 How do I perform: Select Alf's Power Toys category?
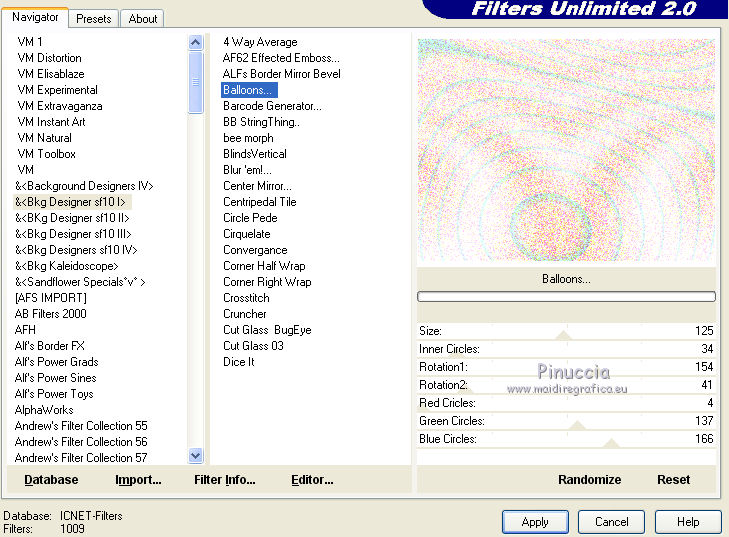pos(54,394)
